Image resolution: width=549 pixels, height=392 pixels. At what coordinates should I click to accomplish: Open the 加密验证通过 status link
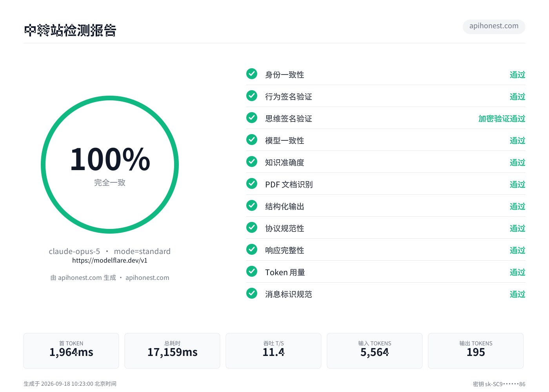pos(502,118)
